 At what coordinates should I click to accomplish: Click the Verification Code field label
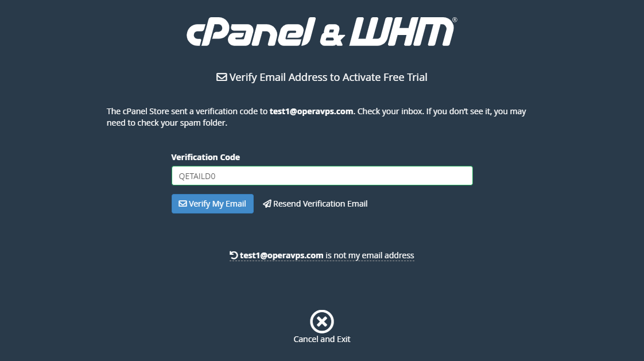[x=205, y=157]
